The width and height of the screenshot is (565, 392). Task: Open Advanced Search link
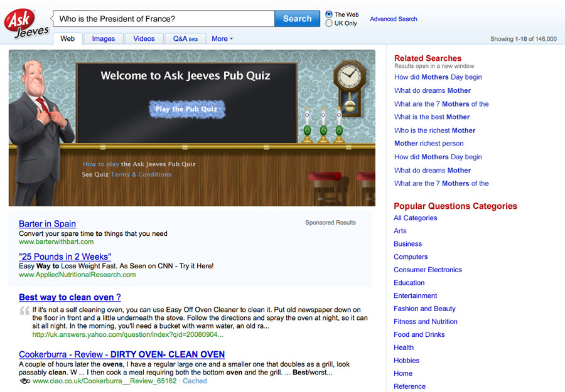(x=394, y=19)
